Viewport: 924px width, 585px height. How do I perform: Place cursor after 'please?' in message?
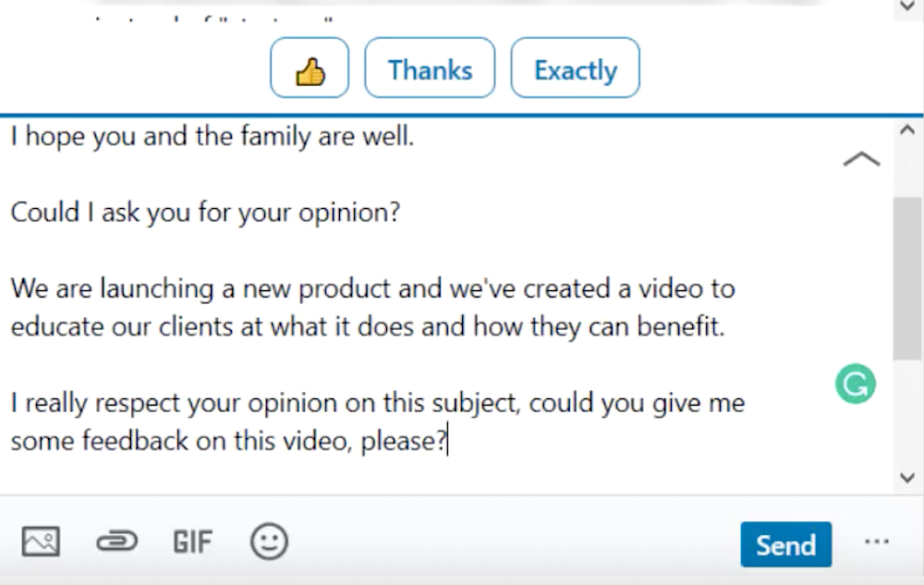coord(448,441)
